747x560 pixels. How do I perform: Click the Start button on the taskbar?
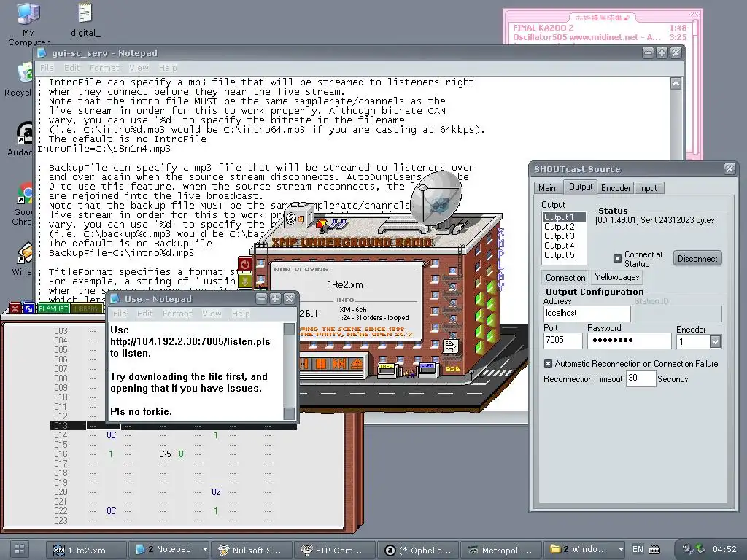pyautogui.click(x=20, y=549)
